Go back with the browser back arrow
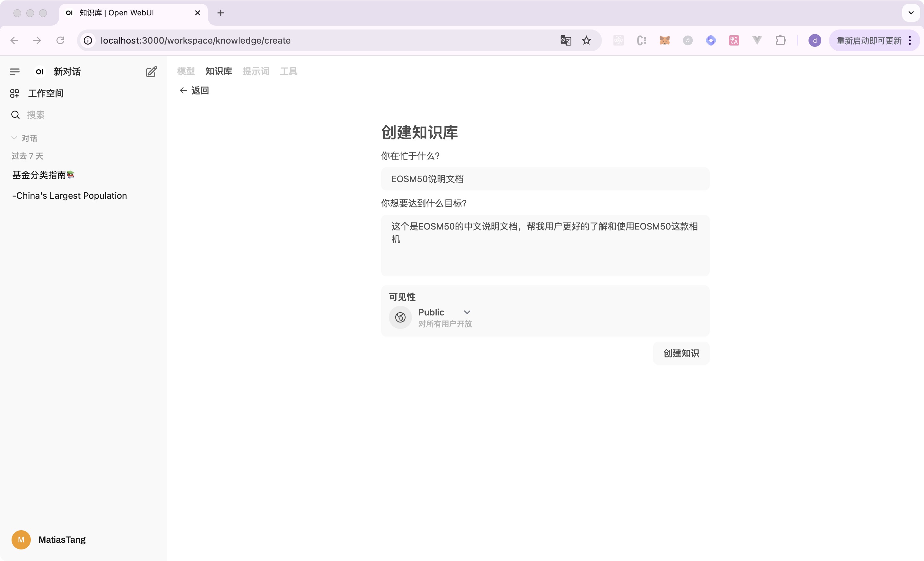The height and width of the screenshot is (561, 924). tap(14, 40)
